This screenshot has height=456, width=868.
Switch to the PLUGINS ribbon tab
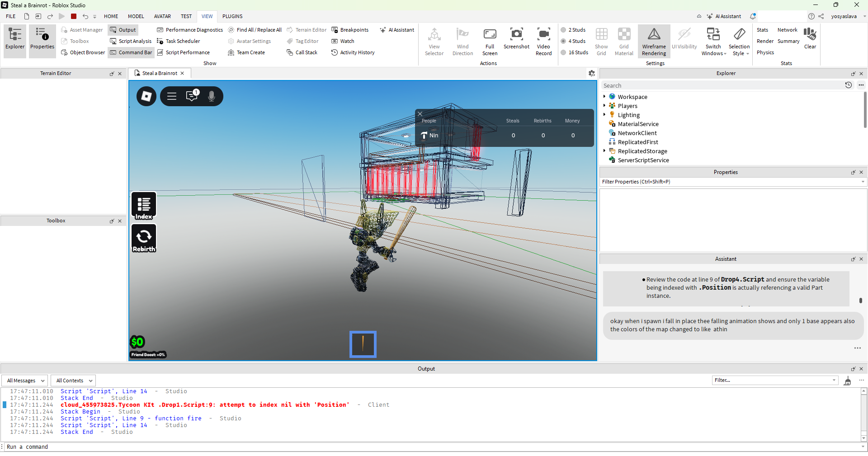tap(232, 16)
